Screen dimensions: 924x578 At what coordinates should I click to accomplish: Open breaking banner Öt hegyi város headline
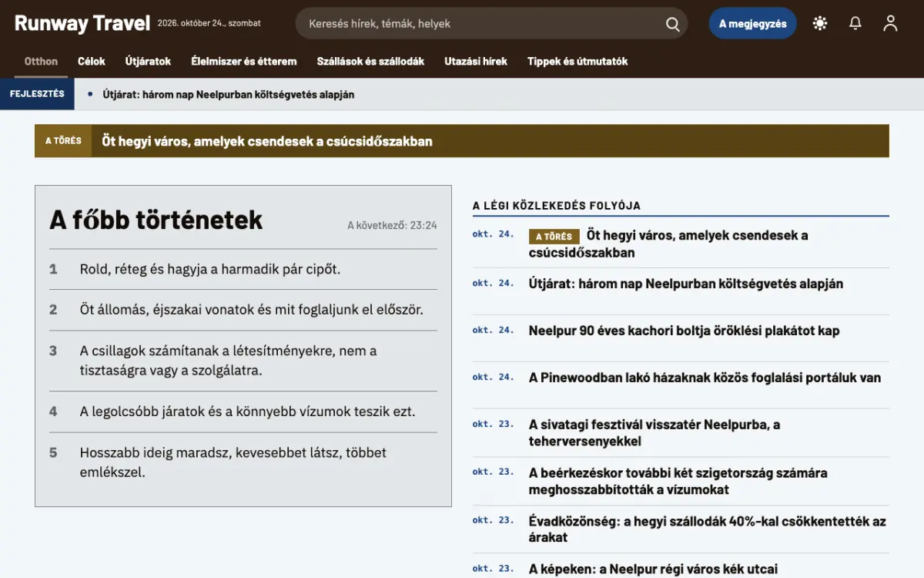(267, 141)
